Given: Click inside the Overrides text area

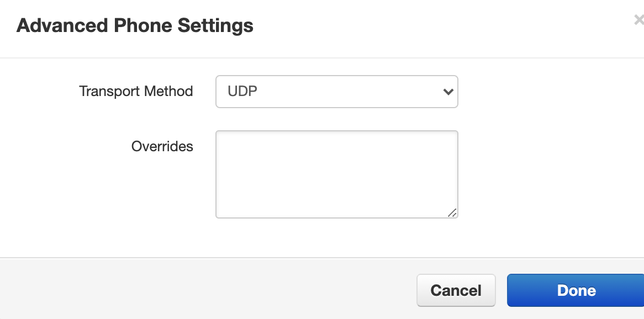Looking at the screenshot, I should [x=336, y=174].
